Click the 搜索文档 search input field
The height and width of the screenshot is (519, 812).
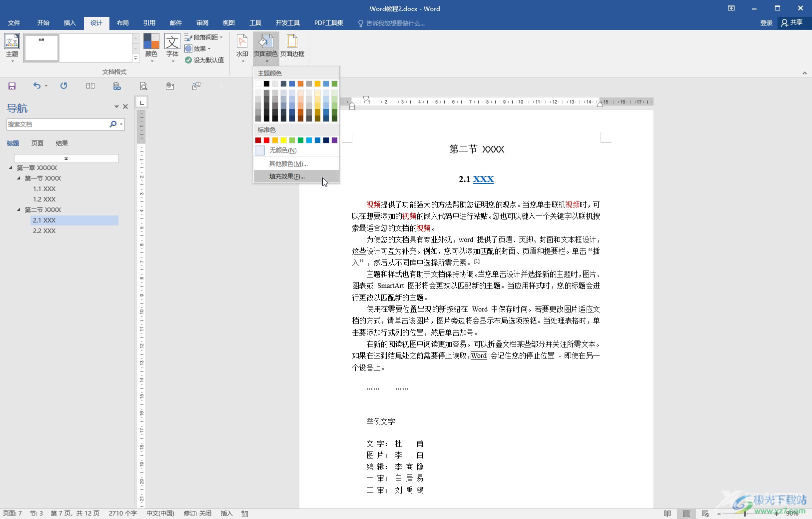(57, 124)
